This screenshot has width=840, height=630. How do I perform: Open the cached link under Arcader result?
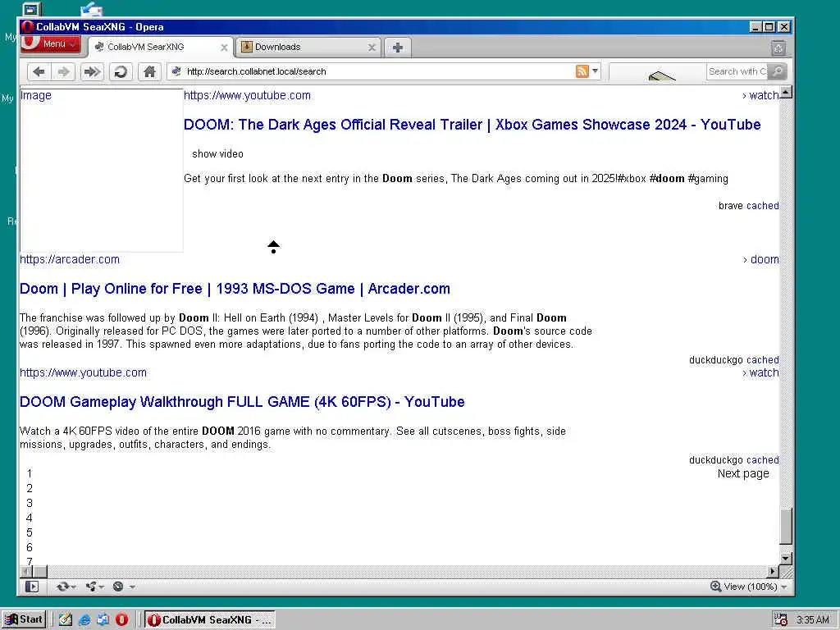tap(762, 360)
